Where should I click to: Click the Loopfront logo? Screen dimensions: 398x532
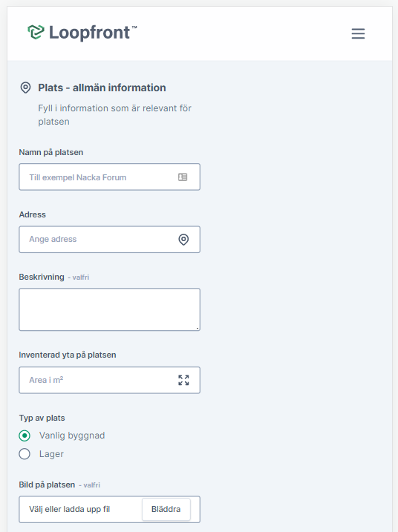[x=82, y=33]
